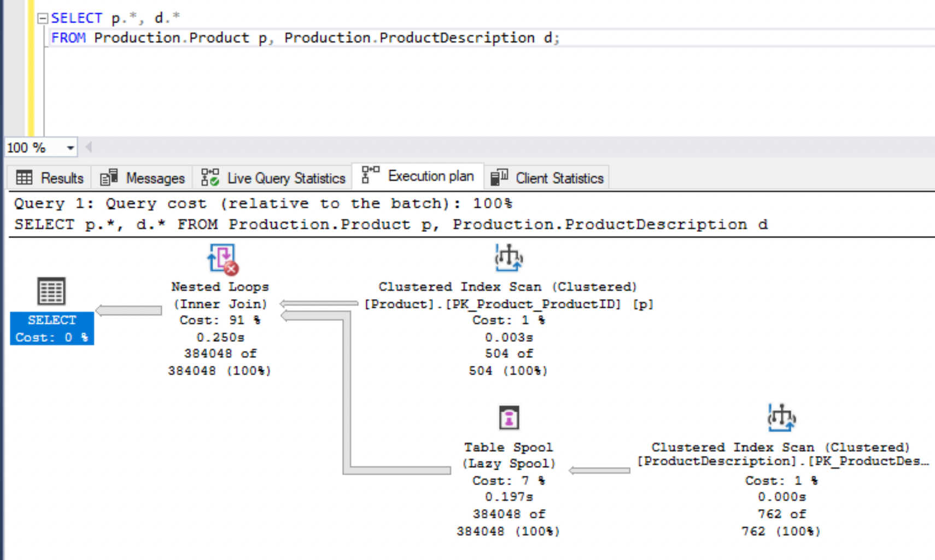Click the Clustered Index Scan icon for ProductDescription
Image resolution: width=935 pixels, height=560 pixels.
click(x=781, y=417)
